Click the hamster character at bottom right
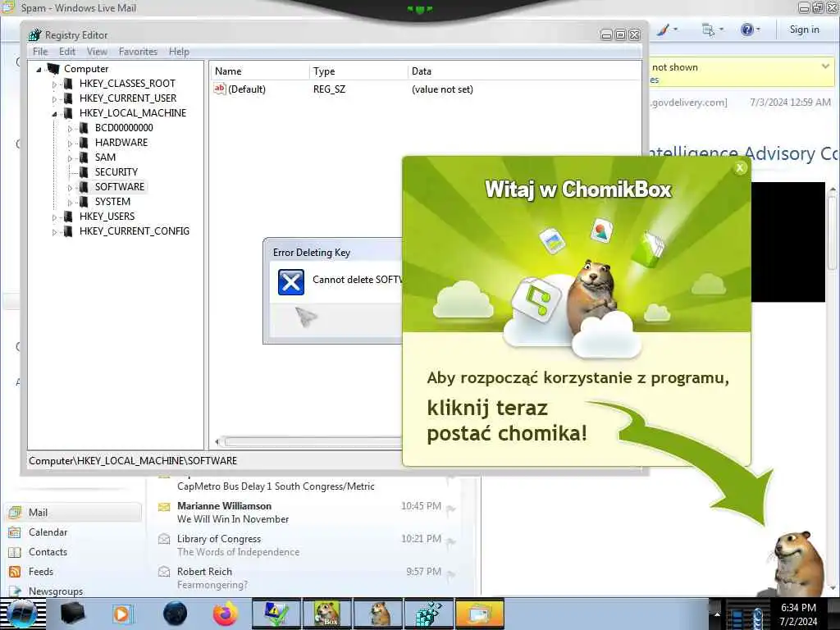 [797, 563]
